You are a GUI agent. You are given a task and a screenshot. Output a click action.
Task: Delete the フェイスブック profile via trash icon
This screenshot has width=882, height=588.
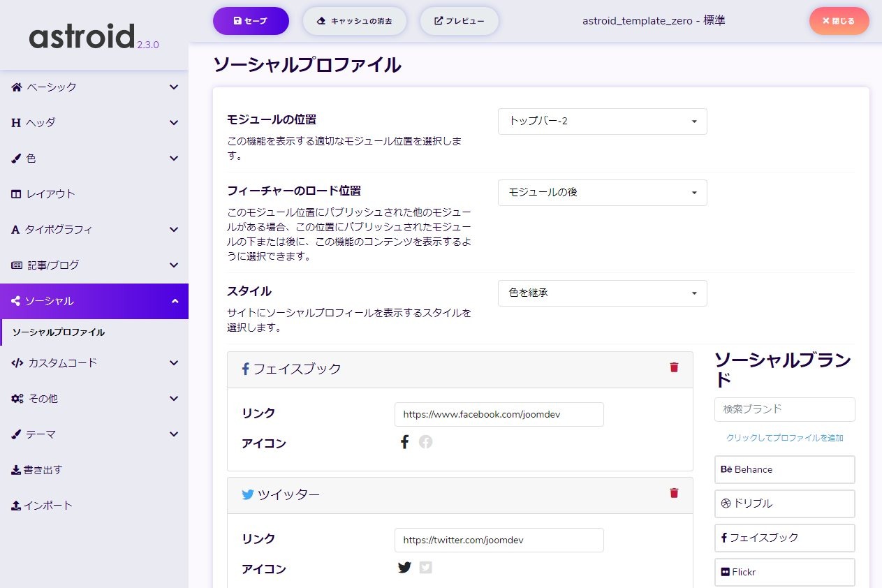tap(674, 367)
